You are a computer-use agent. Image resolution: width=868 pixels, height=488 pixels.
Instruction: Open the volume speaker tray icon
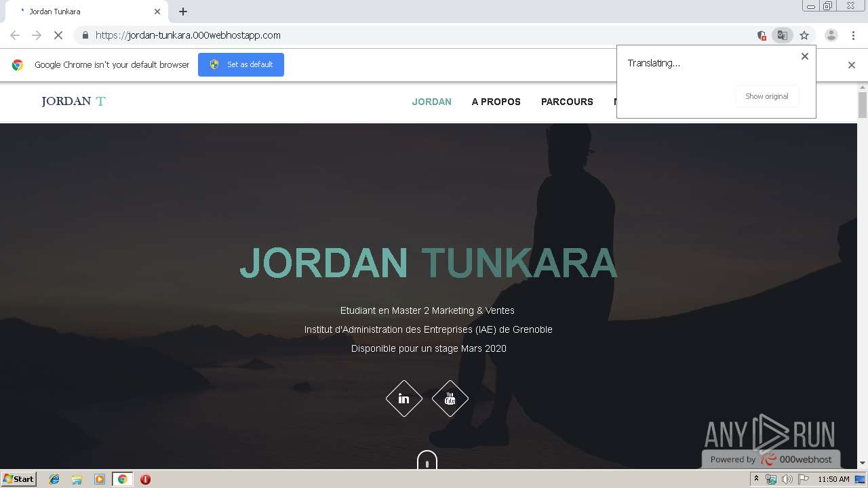coord(787,479)
